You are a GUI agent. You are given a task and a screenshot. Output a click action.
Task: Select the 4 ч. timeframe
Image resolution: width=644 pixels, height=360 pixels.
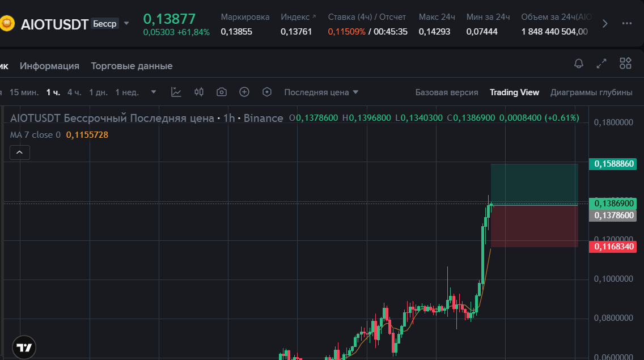pos(74,92)
